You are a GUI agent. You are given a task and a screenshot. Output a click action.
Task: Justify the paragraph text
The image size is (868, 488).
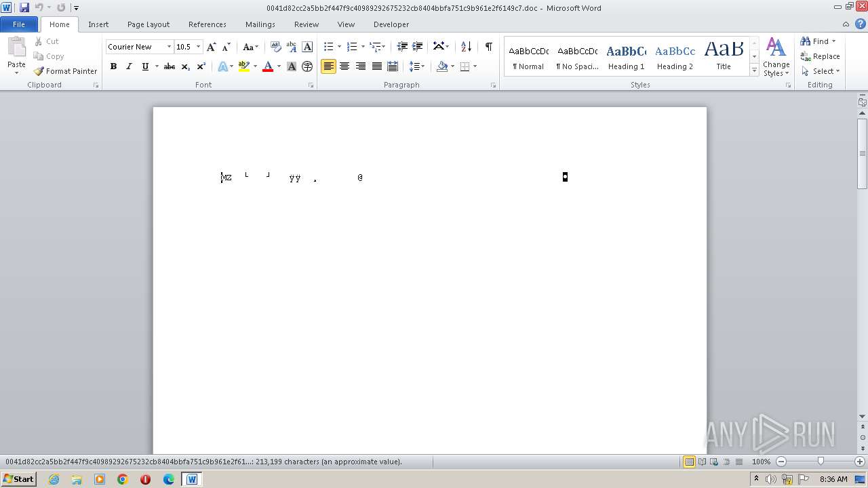tap(376, 66)
